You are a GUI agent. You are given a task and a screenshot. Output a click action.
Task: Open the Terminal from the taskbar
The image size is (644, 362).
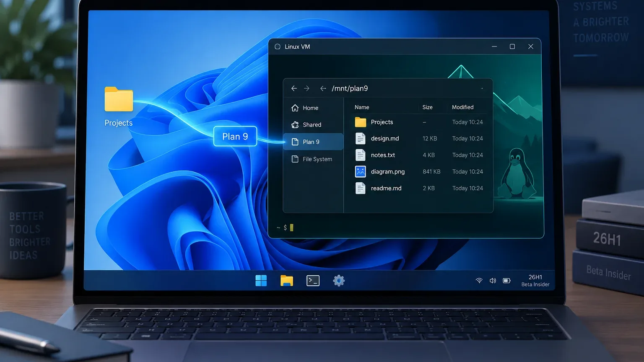click(x=313, y=281)
